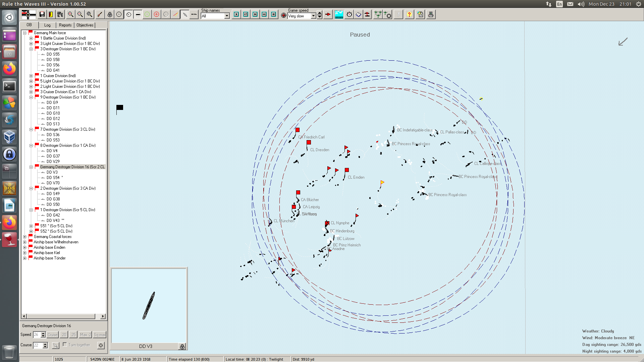Expand the 1 Battle Cruiser Division node
Screen dimensions: 644x362
coord(31,38)
